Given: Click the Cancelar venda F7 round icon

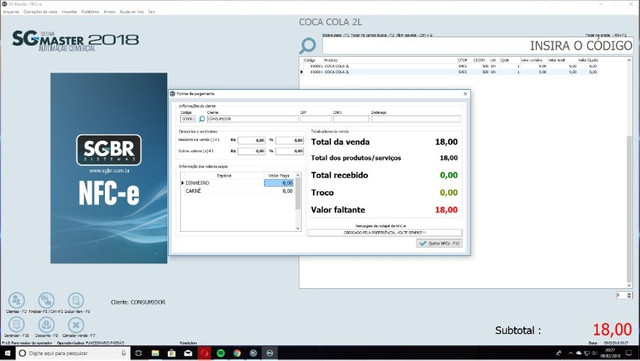Looking at the screenshot, I should tap(76, 325).
